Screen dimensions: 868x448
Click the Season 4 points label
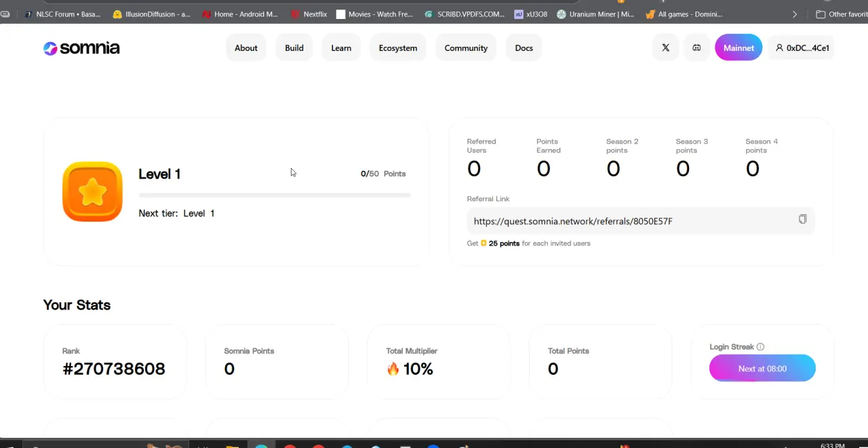(x=762, y=146)
